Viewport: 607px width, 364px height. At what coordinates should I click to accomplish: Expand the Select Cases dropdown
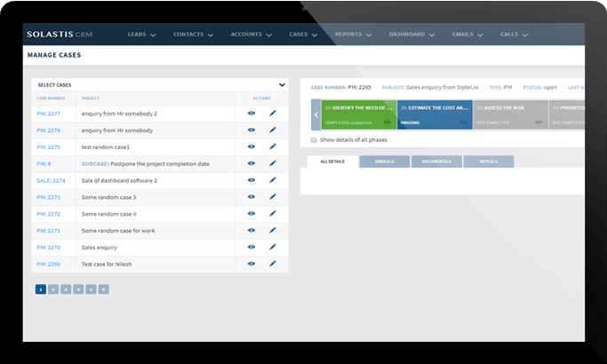coord(282,84)
